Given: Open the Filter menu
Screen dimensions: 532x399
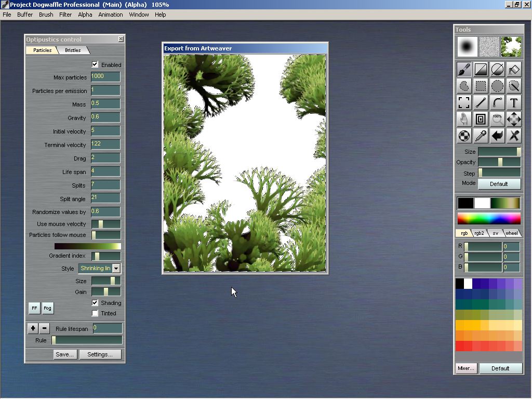Looking at the screenshot, I should point(65,15).
